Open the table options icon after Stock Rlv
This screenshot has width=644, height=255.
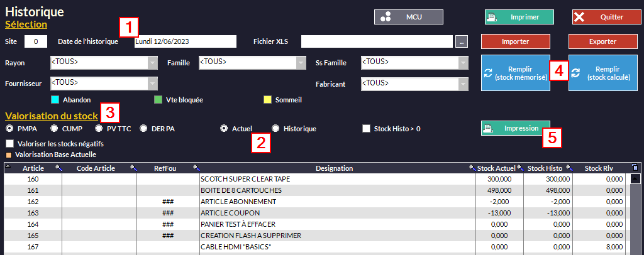635,168
